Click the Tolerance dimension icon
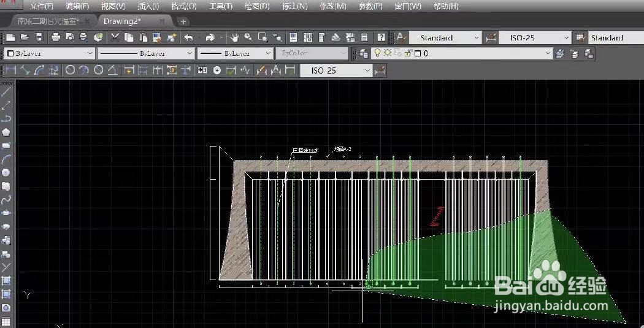Screen dimensions: 644x328 pos(202,70)
